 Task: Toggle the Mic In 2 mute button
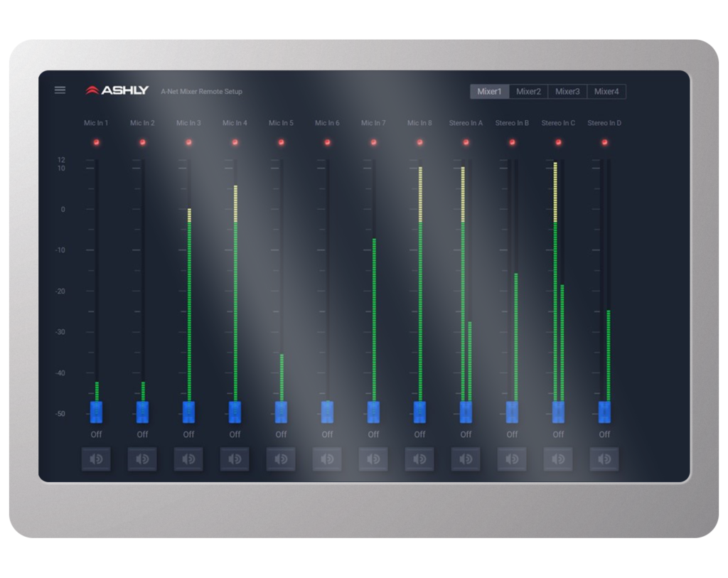pos(142,459)
